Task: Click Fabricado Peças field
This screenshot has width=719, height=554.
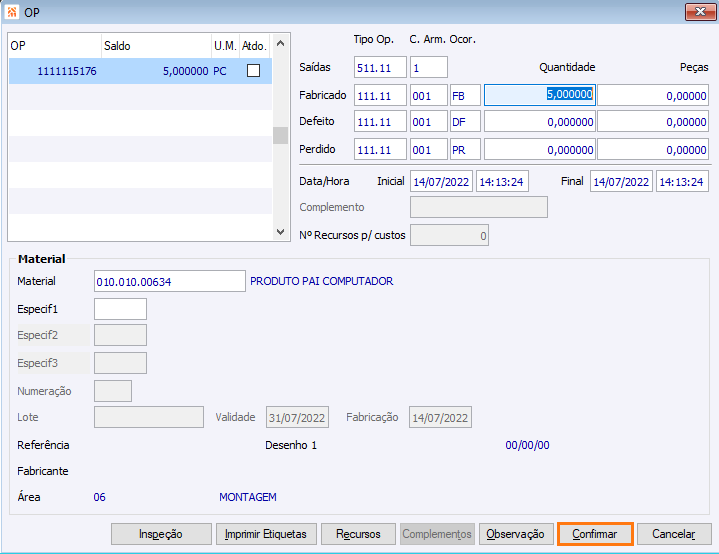Action: coord(653,95)
